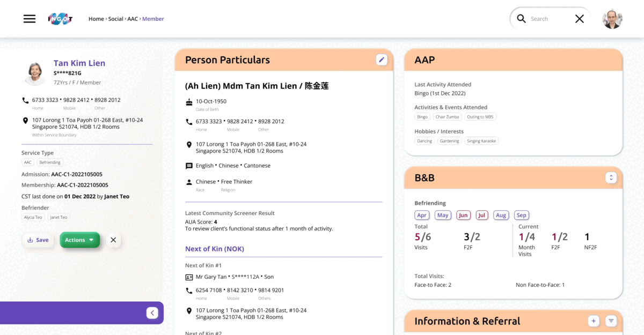The height and width of the screenshot is (335, 644).
Task: Select the Outing to MBS tag
Action: point(480,117)
